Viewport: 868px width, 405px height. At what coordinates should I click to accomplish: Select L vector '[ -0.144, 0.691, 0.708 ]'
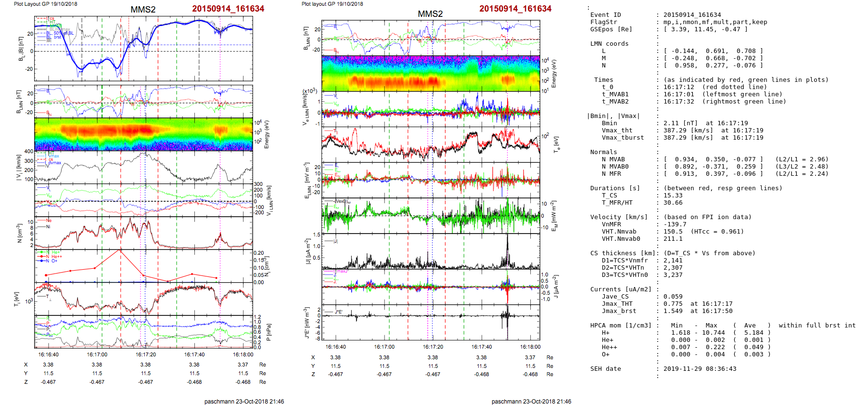[x=714, y=51]
